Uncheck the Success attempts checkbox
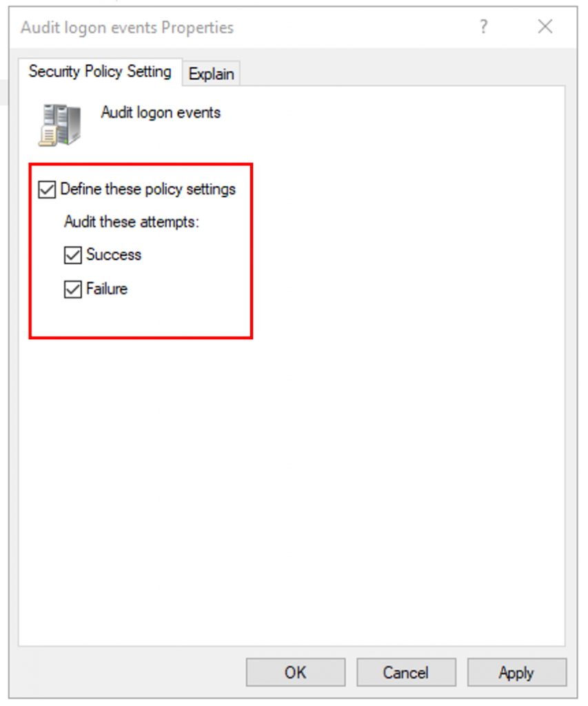The image size is (588, 706). point(72,254)
